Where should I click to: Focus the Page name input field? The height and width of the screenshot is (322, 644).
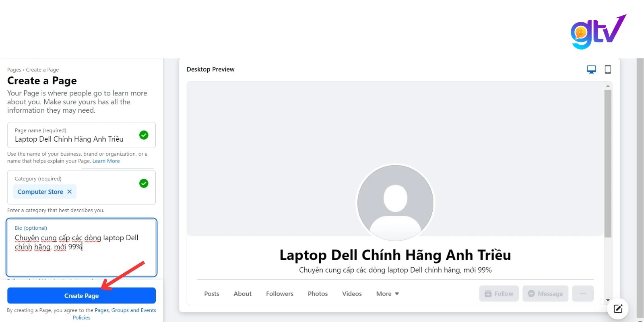pos(81,135)
